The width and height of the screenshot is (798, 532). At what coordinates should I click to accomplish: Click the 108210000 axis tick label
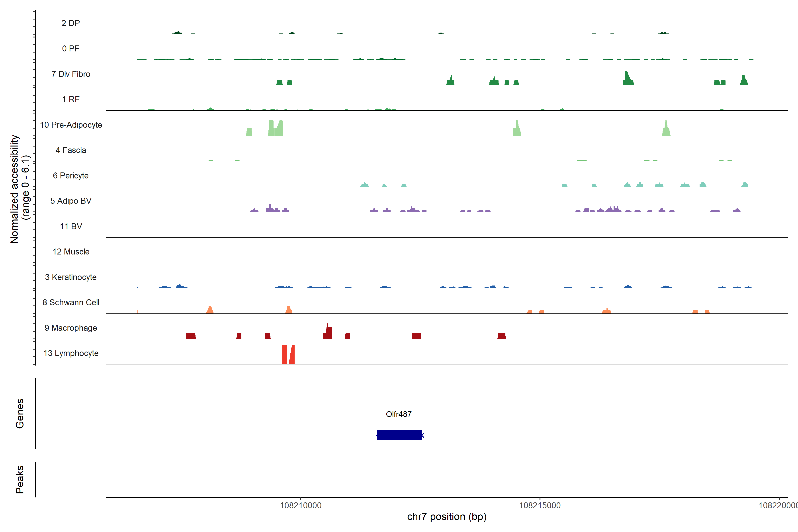(x=301, y=505)
